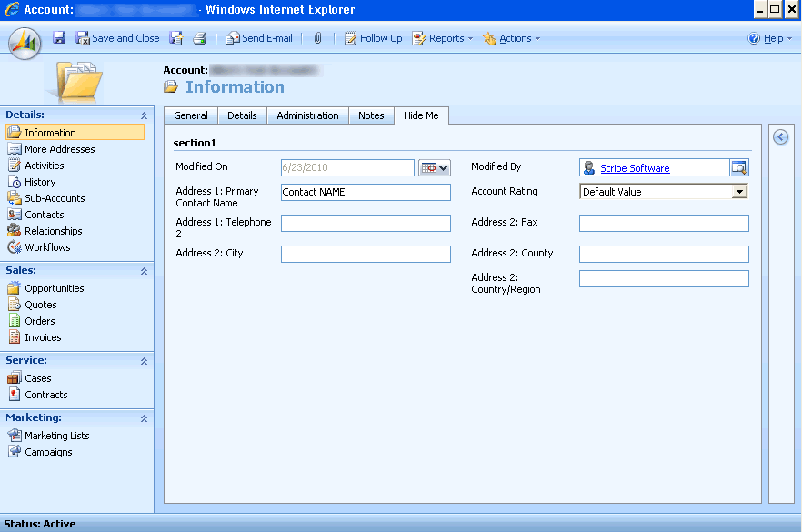Click the Print icon in toolbar
802x532 pixels.
199,38
